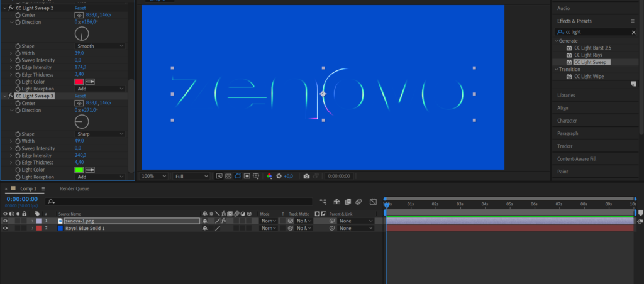The image size is (644, 284).
Task: Toggle shy switch on zenova-1.png layer
Action: (x=204, y=221)
